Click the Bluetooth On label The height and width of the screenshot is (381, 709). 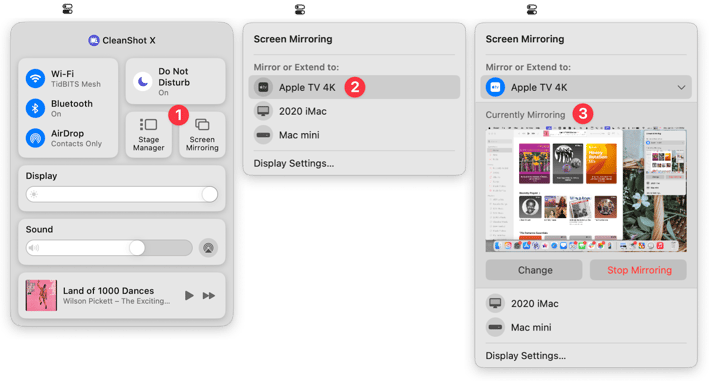[72, 108]
